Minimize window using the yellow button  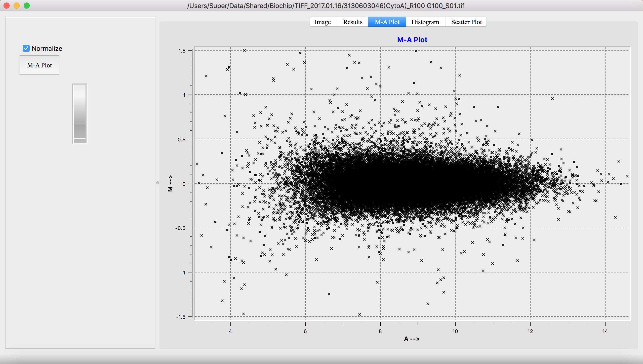(17, 6)
